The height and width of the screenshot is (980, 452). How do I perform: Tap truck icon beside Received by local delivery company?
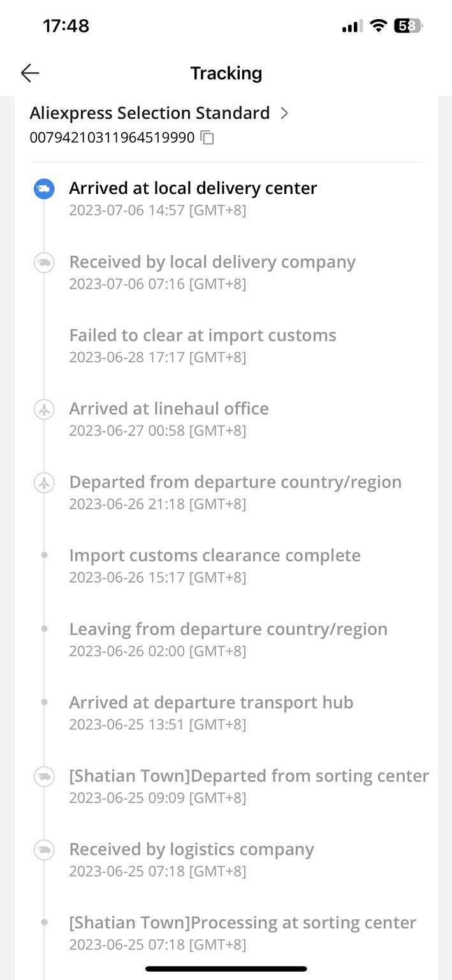(44, 262)
